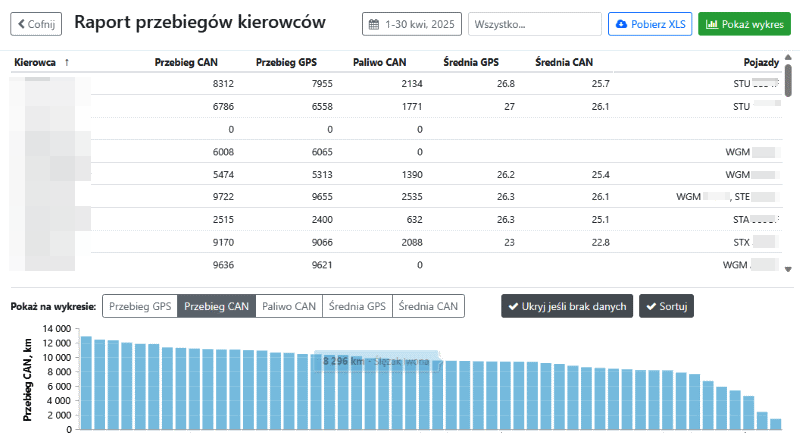Click Pokaż wykres button
Screen dimensions: 800x433
point(744,24)
